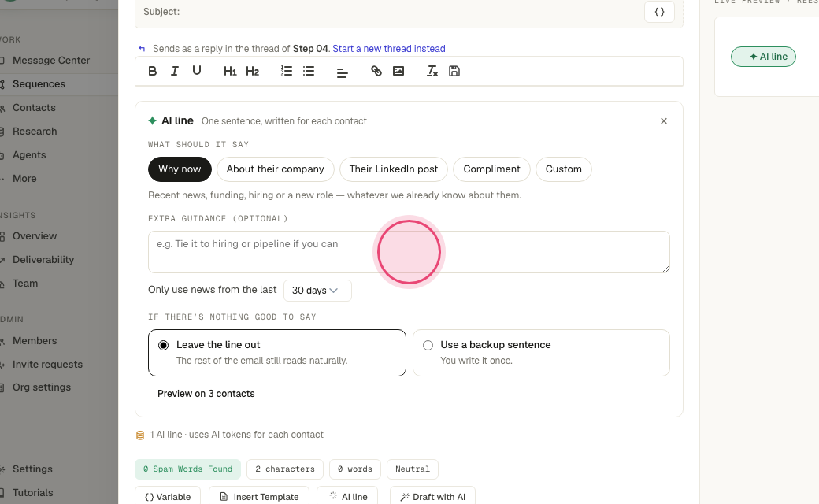Click the 2 characters badge
This screenshot has width=819, height=504.
click(x=285, y=469)
